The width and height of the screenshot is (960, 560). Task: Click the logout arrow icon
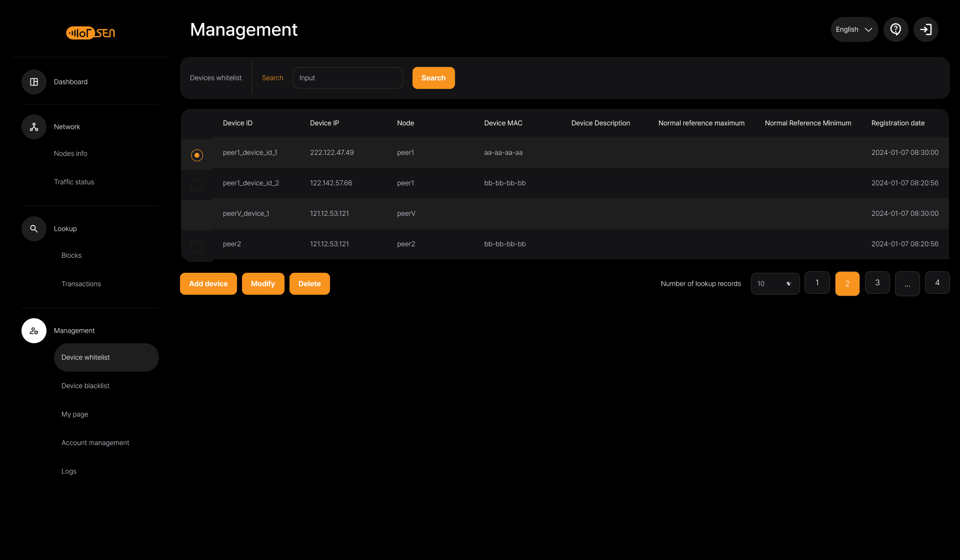(x=926, y=29)
